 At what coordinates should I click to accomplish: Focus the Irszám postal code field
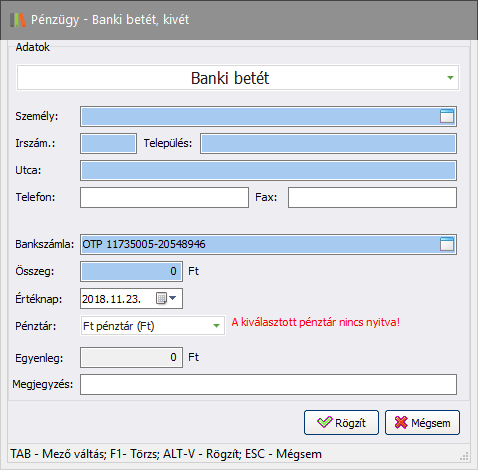click(108, 144)
